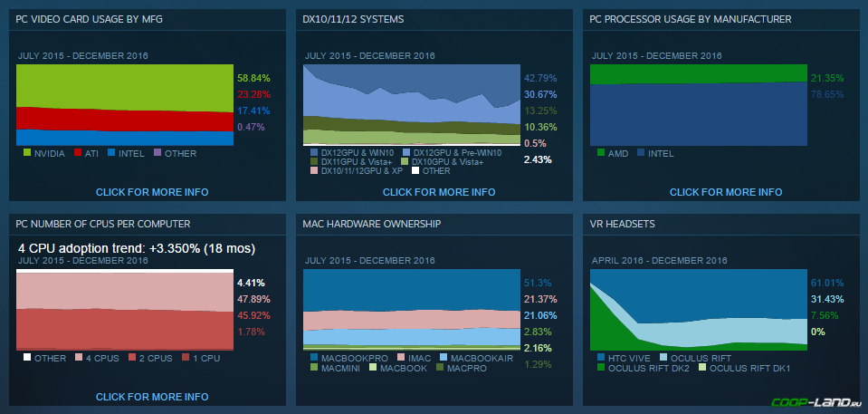Click the 'MAC HARDWARE OWNERSHIP' heading
Viewport: 868px width, 414px height.
click(x=372, y=224)
